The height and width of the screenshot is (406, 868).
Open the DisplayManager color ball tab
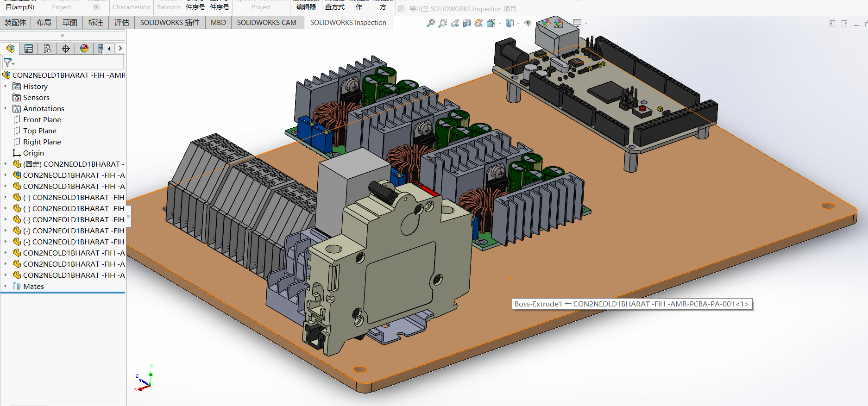84,49
